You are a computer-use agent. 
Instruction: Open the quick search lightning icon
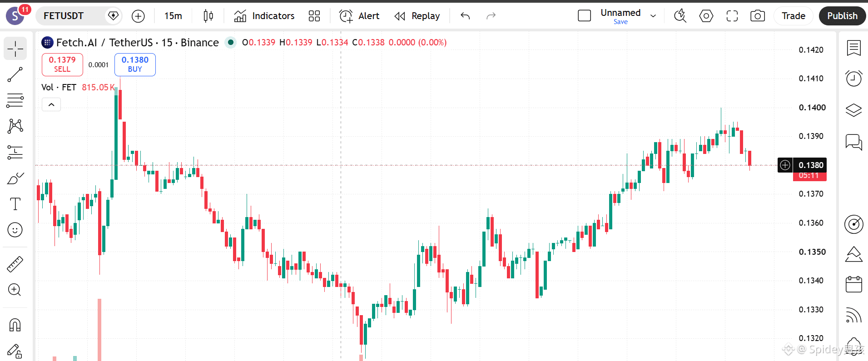(680, 16)
